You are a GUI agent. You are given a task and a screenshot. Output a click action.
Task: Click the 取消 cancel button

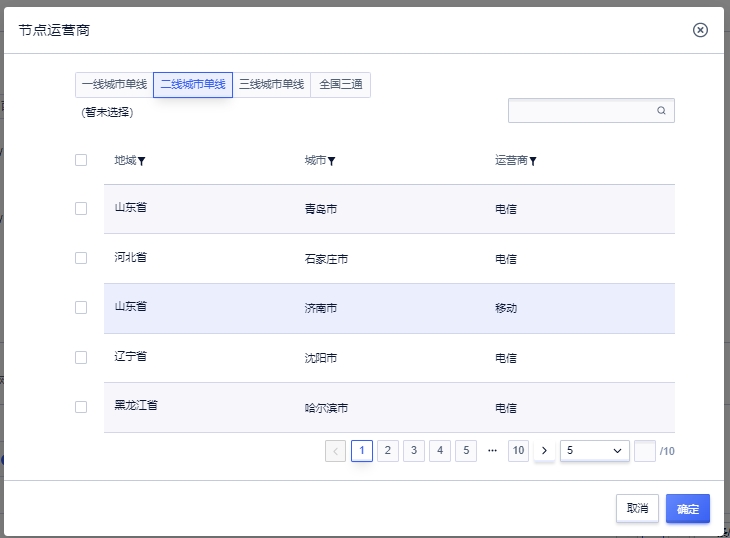tap(637, 508)
